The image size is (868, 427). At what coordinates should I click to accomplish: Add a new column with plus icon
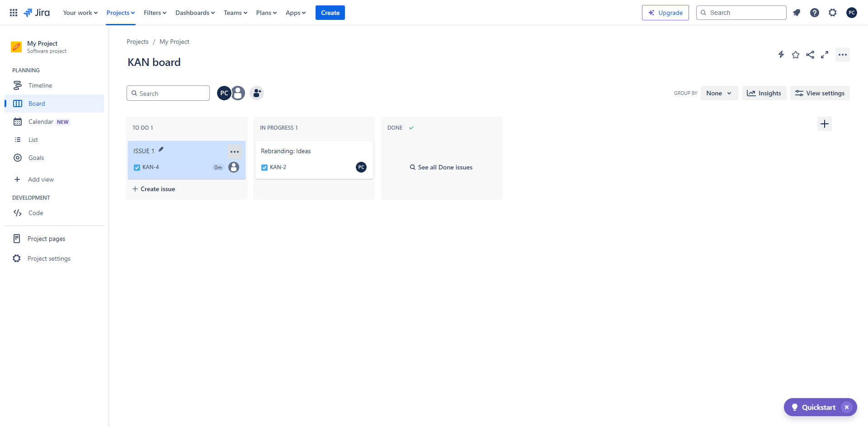pyautogui.click(x=825, y=124)
